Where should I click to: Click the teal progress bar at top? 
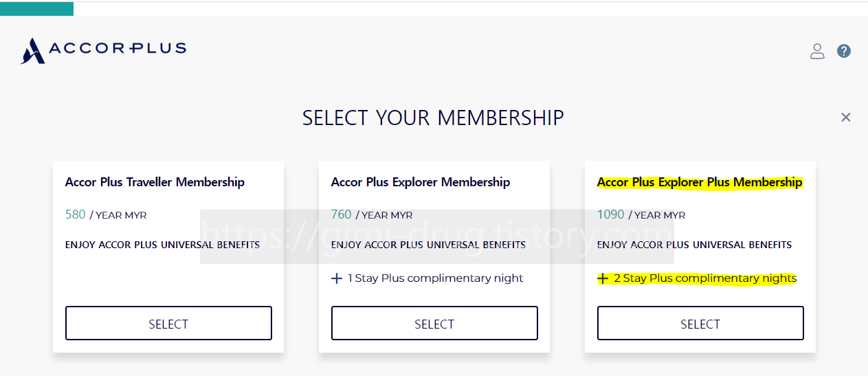tap(36, 8)
